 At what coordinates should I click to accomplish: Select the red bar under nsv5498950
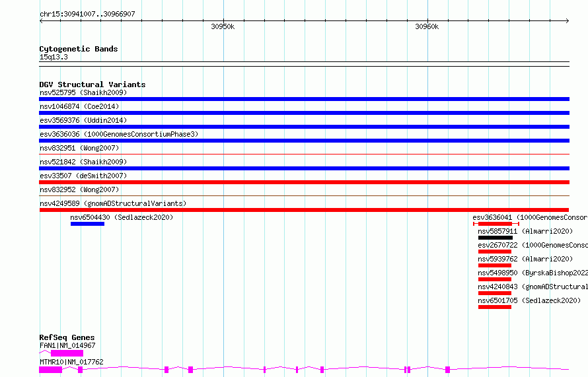point(495,279)
